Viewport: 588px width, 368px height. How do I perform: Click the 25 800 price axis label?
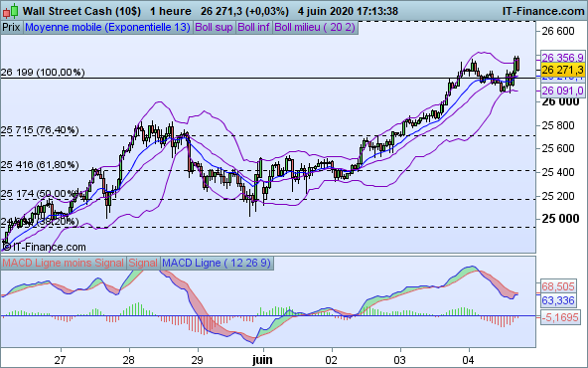(x=558, y=125)
